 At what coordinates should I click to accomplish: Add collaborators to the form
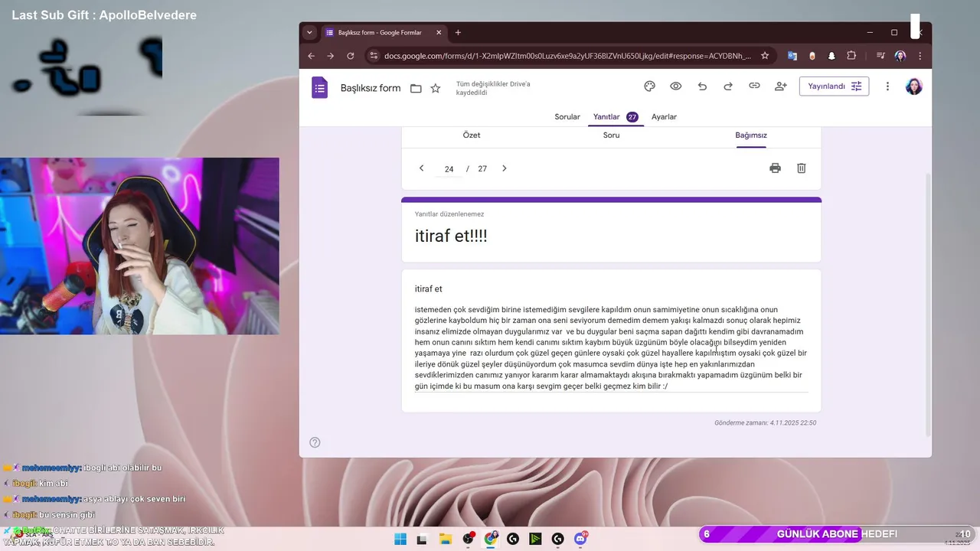click(781, 86)
